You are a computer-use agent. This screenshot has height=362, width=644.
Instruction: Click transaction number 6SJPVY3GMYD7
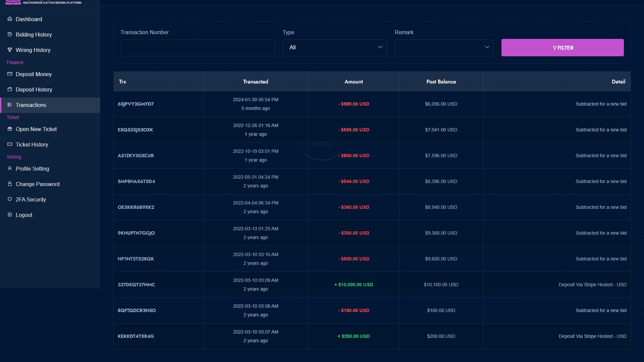click(136, 104)
